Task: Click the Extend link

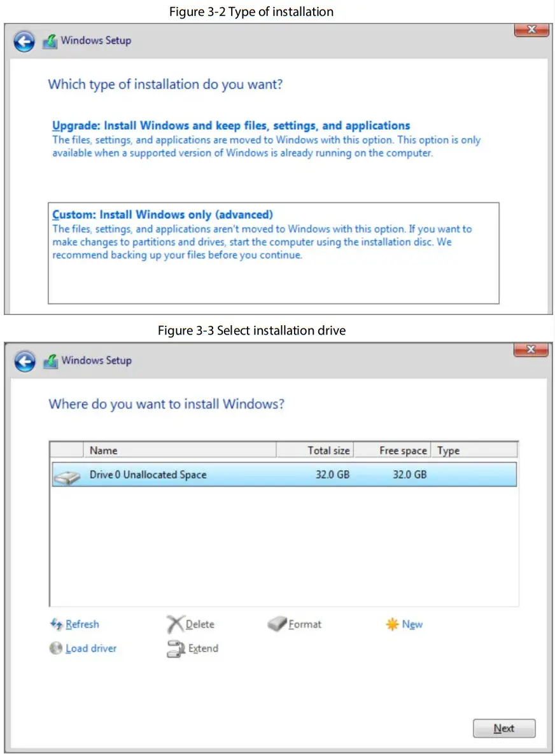Action: (203, 648)
